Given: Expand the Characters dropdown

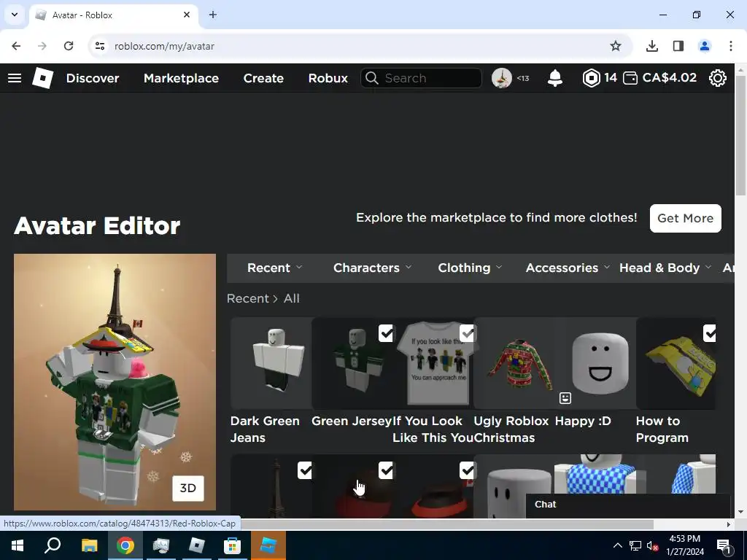Looking at the screenshot, I should click(372, 268).
